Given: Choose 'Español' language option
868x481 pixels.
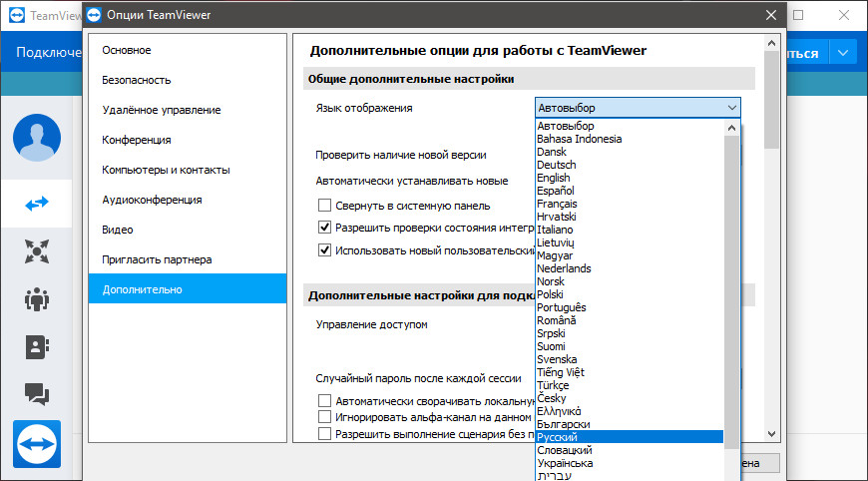Looking at the screenshot, I should 630,191.
